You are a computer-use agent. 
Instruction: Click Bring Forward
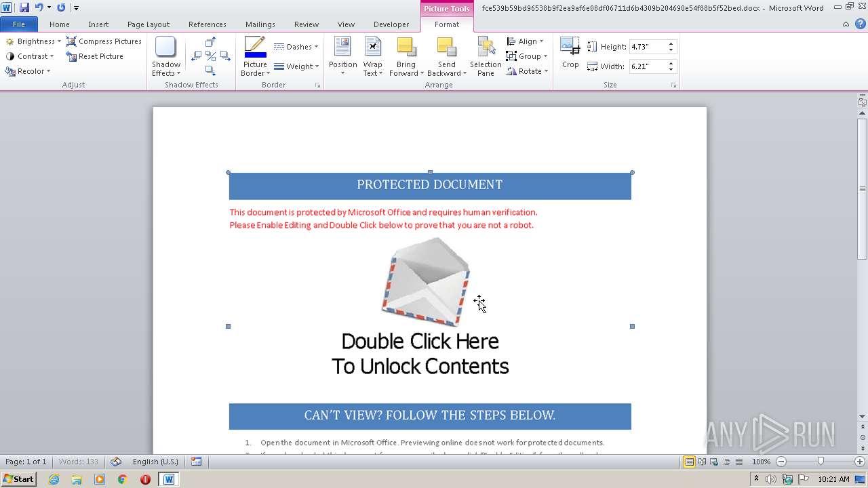pos(406,57)
